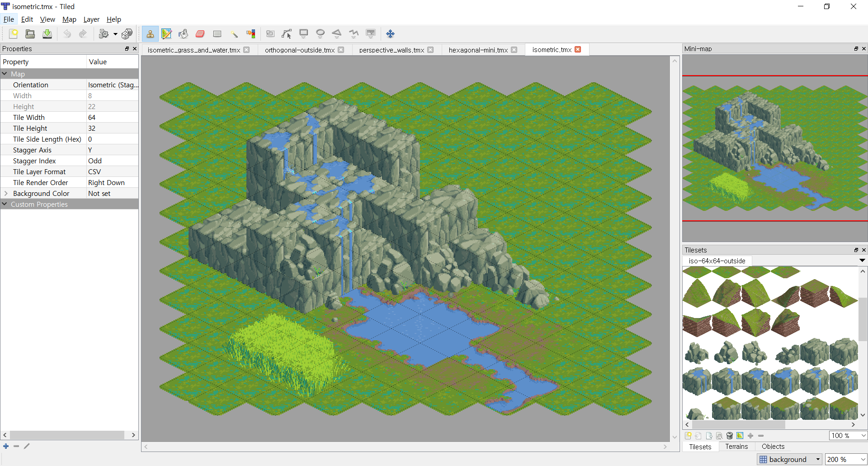Open the Map menu
The image size is (868, 466).
pyautogui.click(x=69, y=19)
